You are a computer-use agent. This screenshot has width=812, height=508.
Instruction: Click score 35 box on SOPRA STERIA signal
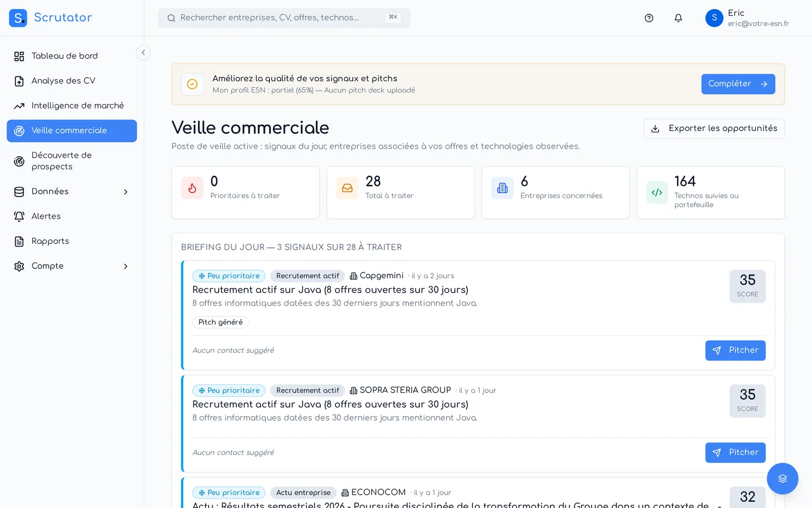click(748, 401)
